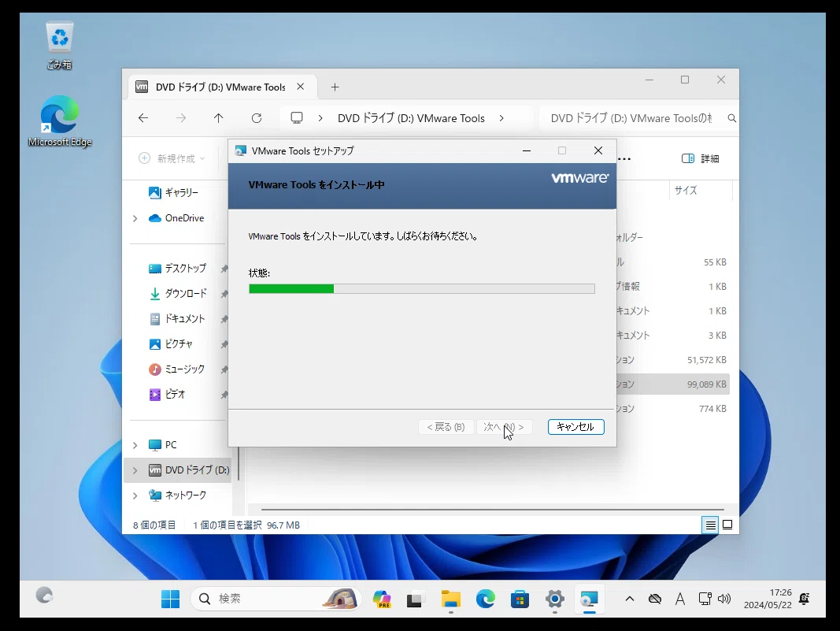Expand the PC tree node
This screenshot has height=631, width=840.
[135, 445]
